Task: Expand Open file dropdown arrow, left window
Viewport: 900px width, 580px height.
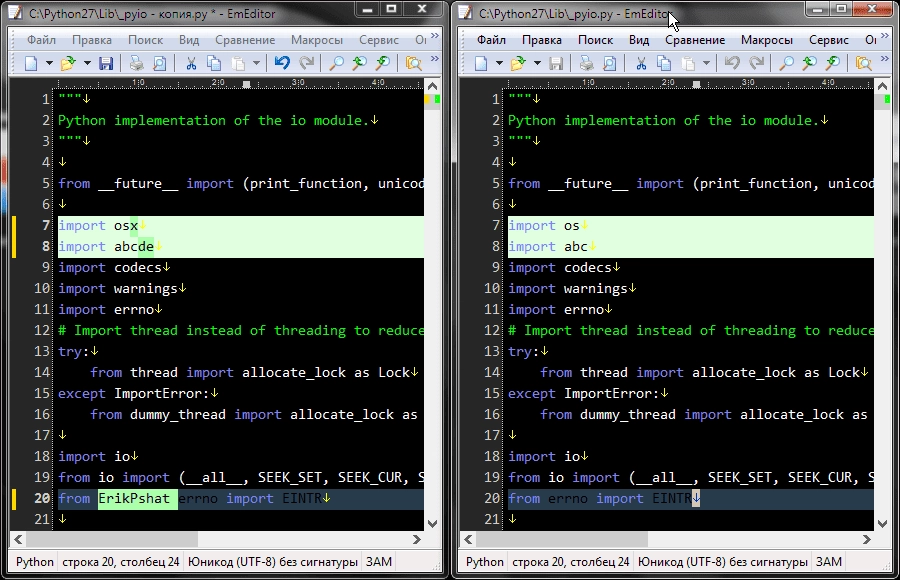Action: (x=87, y=63)
